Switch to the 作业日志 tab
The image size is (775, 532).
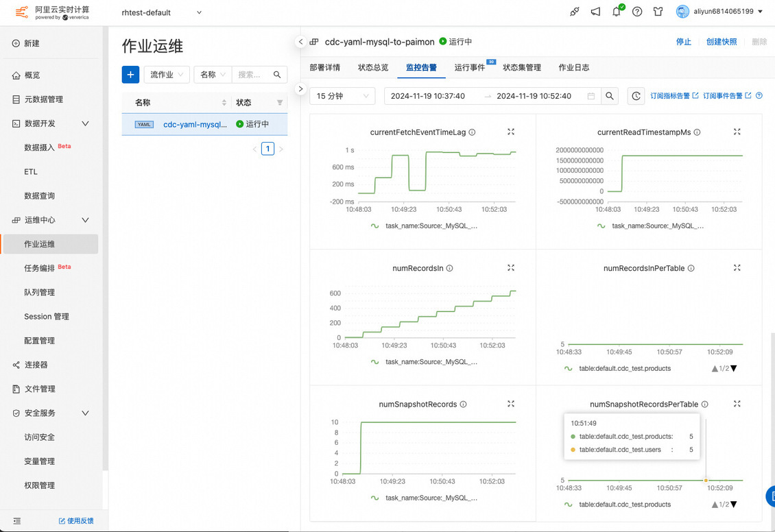click(x=573, y=67)
